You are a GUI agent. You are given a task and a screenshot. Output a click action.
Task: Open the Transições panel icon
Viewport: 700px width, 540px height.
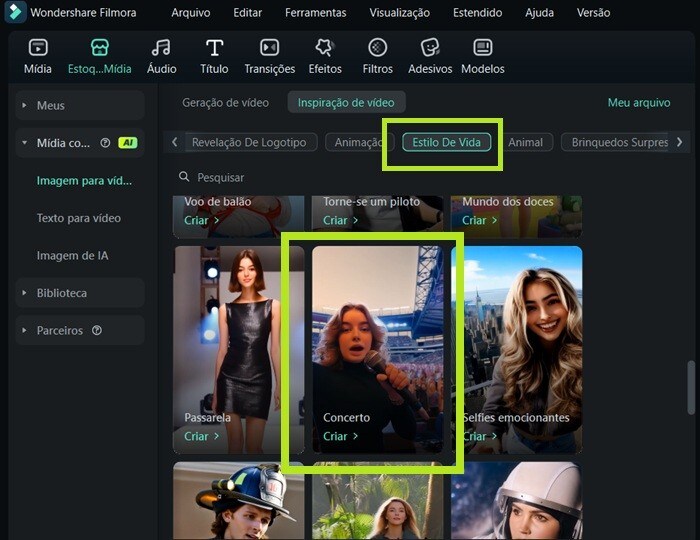click(269, 48)
